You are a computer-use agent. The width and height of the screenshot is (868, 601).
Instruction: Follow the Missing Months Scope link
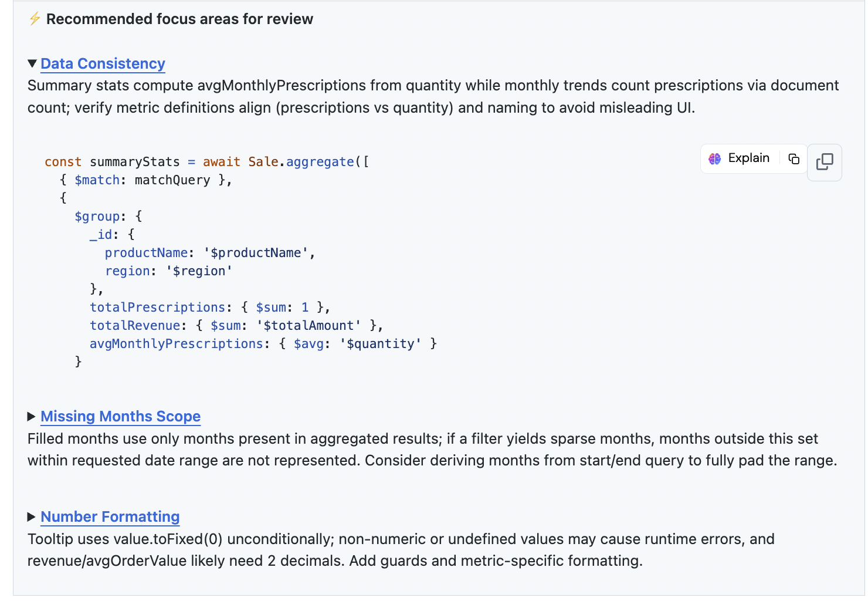point(120,417)
